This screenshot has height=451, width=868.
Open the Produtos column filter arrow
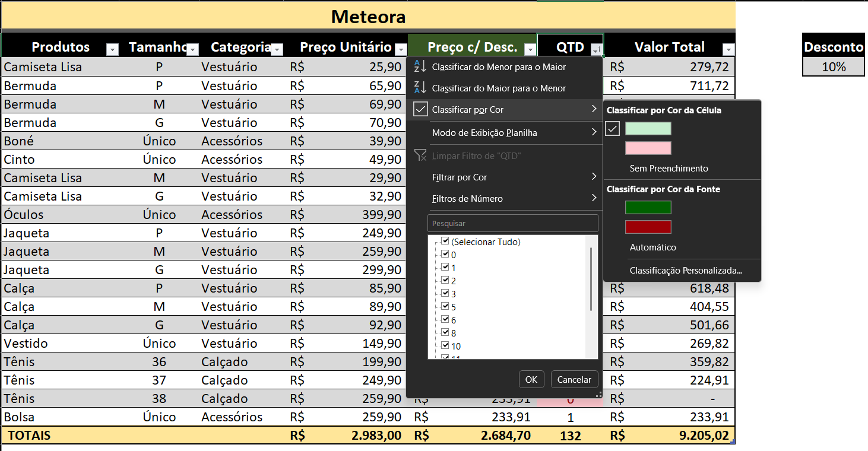[x=112, y=49]
